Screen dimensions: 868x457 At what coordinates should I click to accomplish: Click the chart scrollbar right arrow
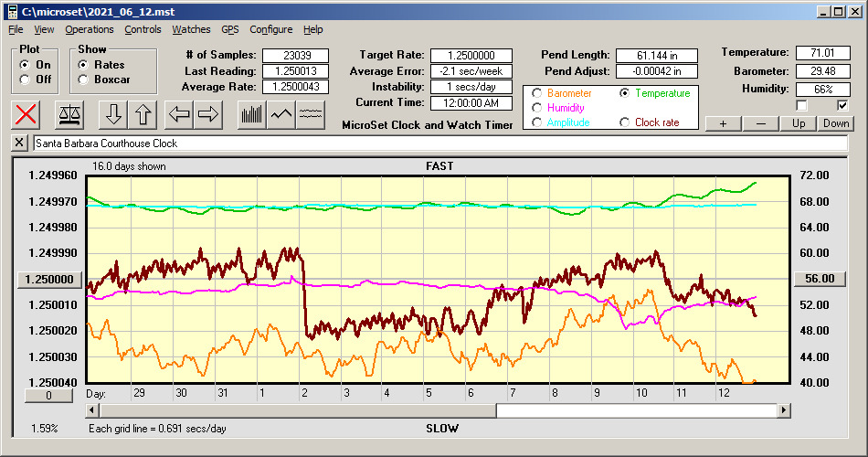[783, 410]
